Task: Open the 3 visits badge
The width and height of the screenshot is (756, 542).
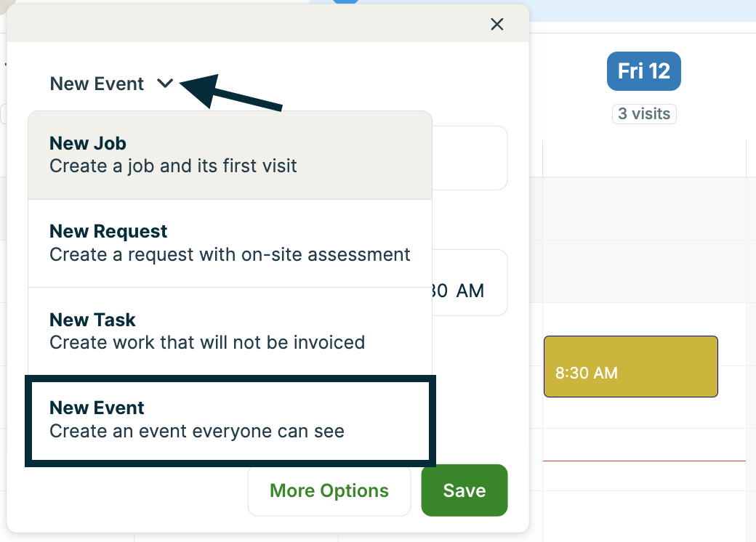Action: click(644, 114)
